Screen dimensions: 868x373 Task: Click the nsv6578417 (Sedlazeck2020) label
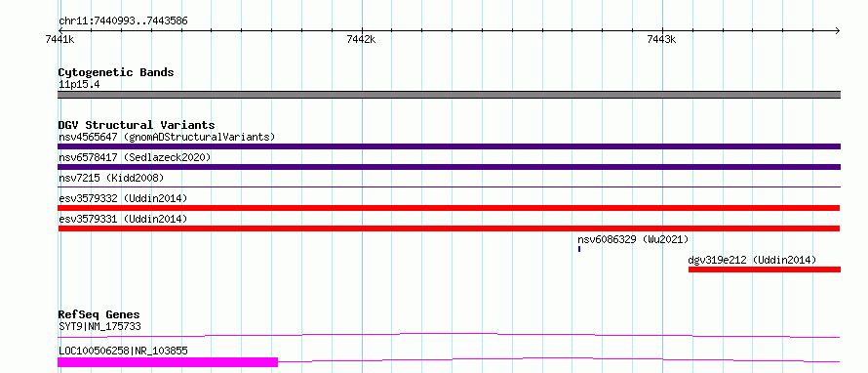135,157
